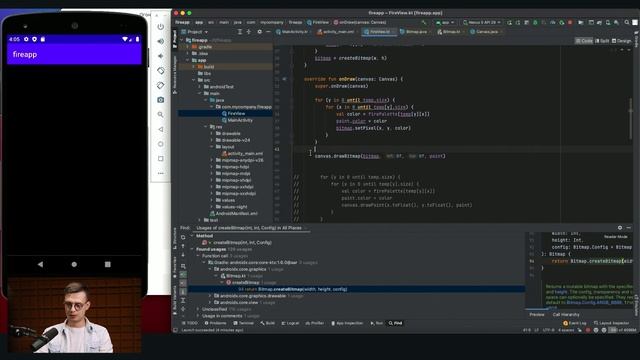Click the Project panel settings gear

click(260, 32)
